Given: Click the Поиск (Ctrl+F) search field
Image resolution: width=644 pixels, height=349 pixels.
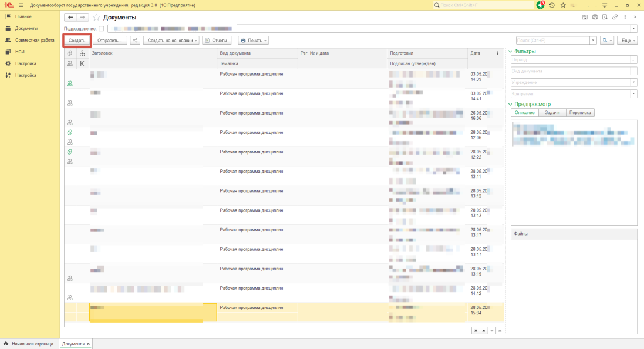Looking at the screenshot, I should tap(552, 41).
